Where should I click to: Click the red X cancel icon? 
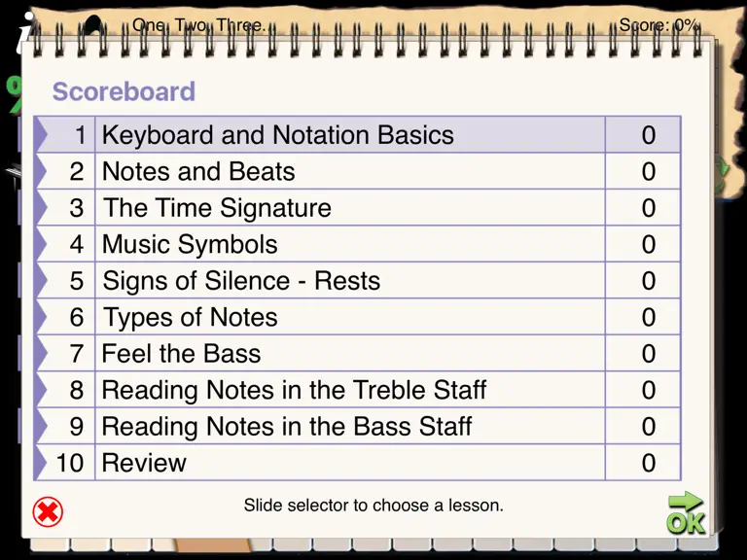(x=48, y=512)
